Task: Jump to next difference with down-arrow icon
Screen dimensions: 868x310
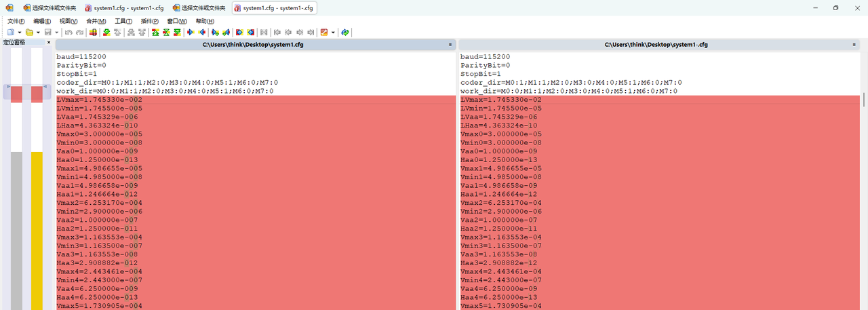Action: [x=106, y=32]
